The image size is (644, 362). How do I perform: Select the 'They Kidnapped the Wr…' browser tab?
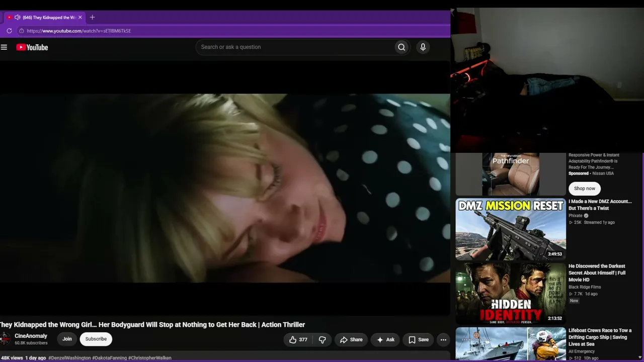44,17
